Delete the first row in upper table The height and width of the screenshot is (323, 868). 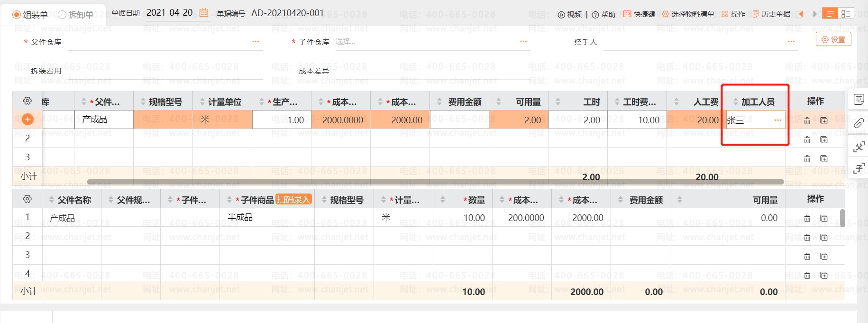click(807, 120)
